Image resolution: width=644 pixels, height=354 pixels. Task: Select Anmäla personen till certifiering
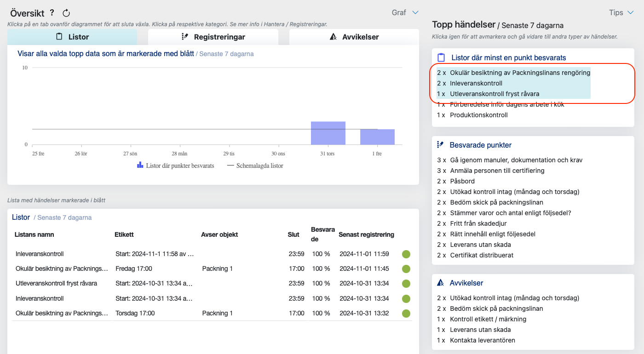click(491, 171)
